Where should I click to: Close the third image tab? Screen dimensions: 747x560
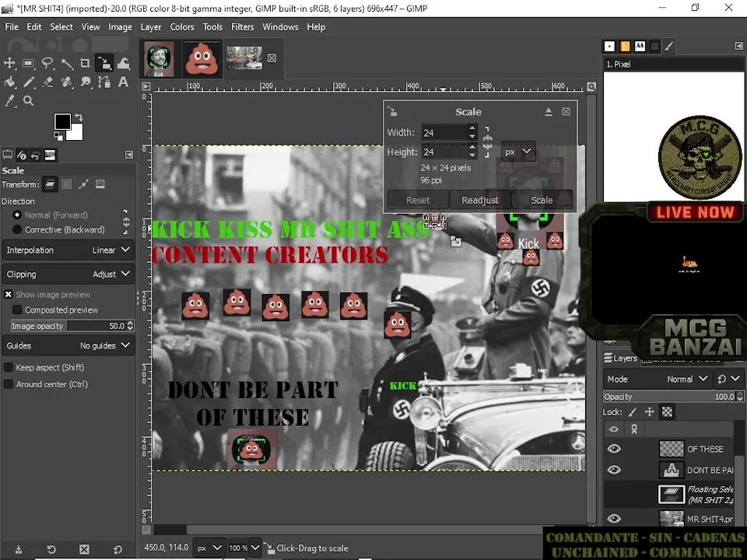[x=272, y=58]
